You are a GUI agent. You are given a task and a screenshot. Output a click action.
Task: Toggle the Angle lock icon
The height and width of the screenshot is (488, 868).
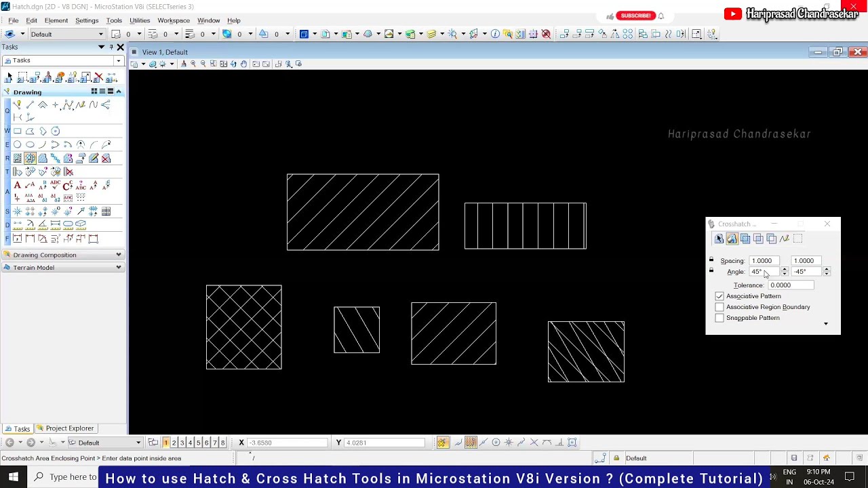711,271
